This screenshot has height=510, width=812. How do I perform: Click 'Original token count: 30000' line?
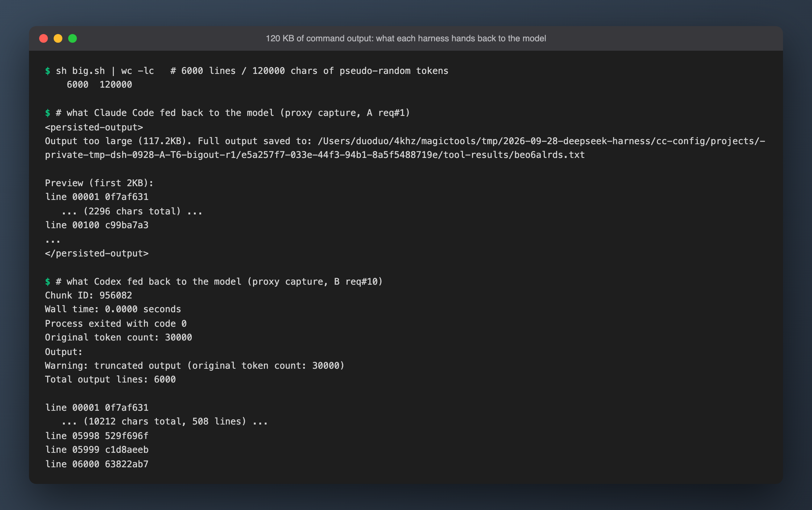tap(119, 337)
